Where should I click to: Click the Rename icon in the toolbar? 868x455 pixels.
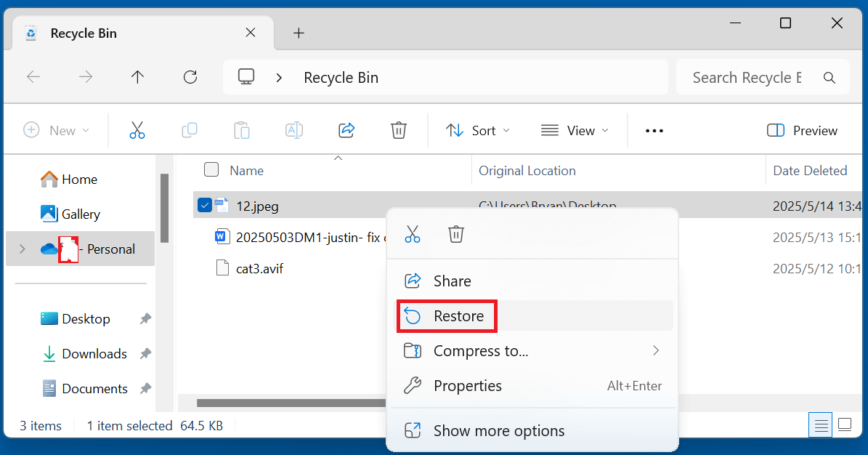294,130
